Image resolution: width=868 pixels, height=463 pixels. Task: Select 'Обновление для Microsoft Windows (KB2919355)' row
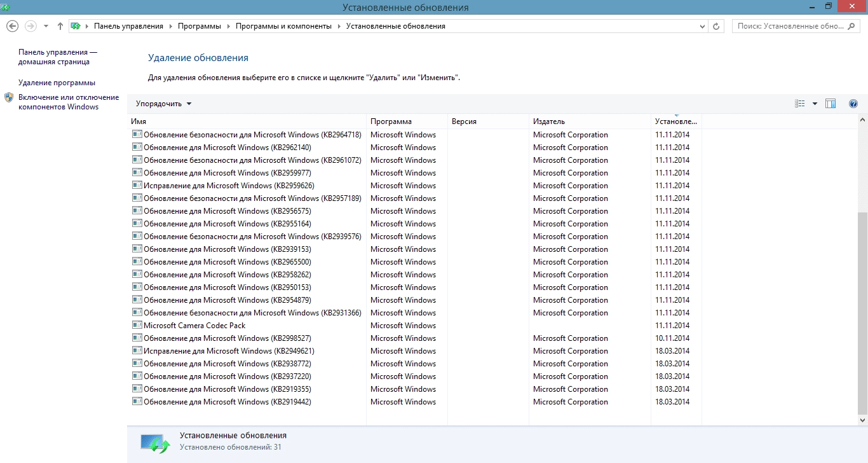[x=415, y=389]
